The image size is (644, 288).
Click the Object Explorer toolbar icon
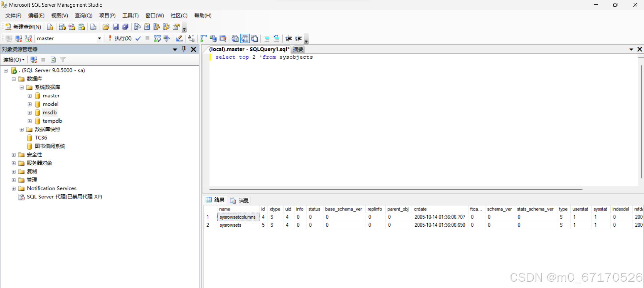point(156,27)
